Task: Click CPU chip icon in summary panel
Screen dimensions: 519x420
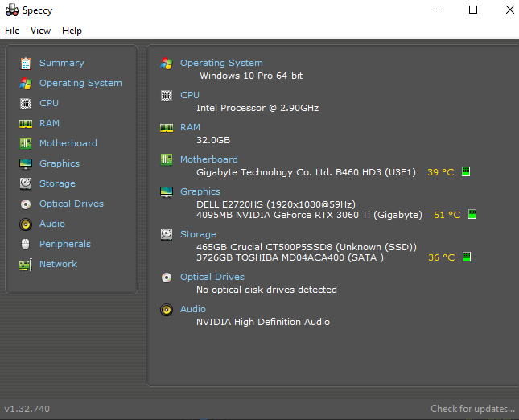Action: (167, 96)
